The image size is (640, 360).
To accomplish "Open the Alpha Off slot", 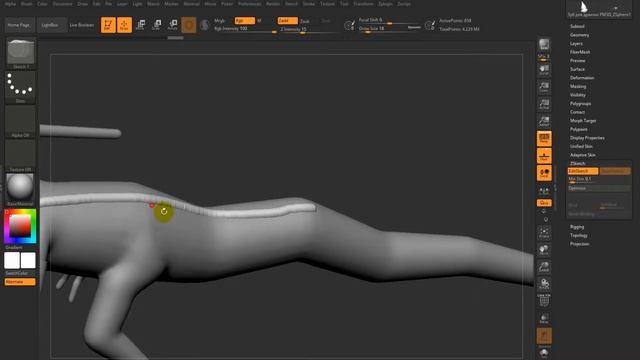I will click(x=20, y=122).
